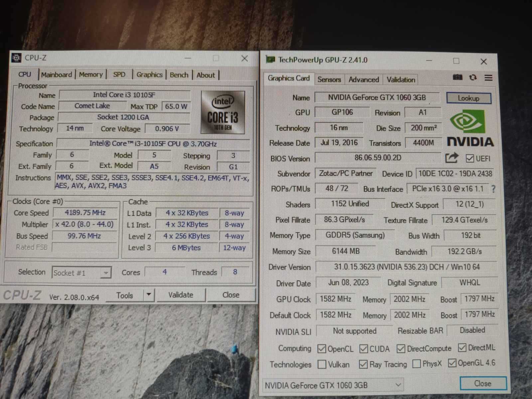
Task: Switch to the Bench tab in CPU-Z
Action: tap(179, 75)
